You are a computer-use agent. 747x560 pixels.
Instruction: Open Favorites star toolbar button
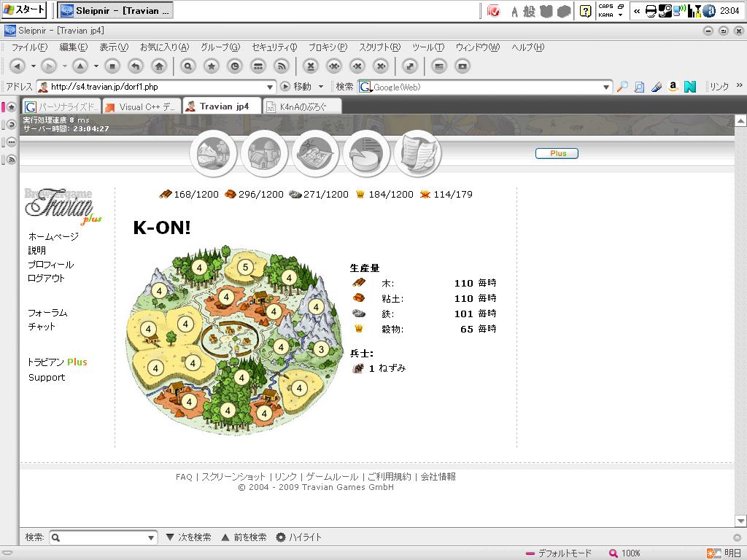click(212, 66)
